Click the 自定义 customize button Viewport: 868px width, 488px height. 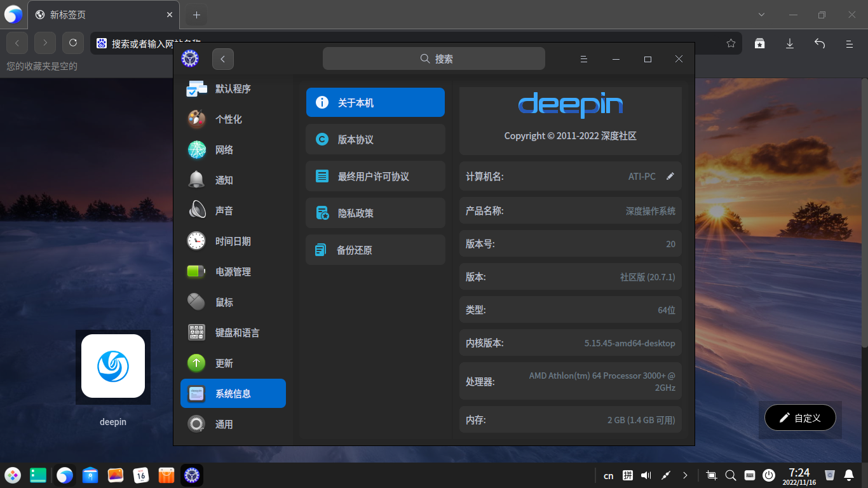[800, 417]
